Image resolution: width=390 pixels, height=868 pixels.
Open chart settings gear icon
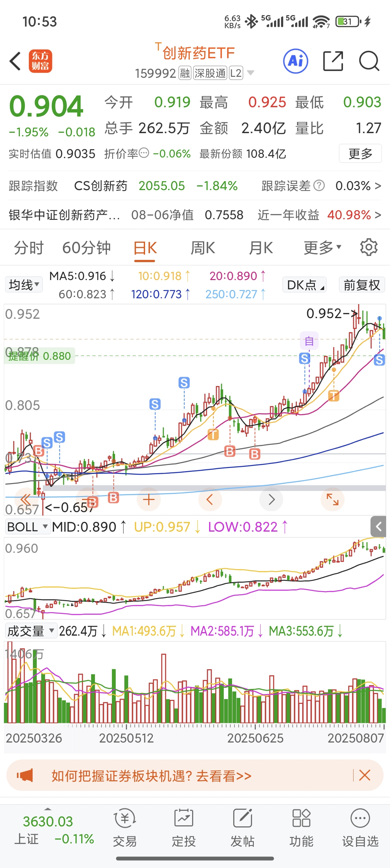(369, 248)
